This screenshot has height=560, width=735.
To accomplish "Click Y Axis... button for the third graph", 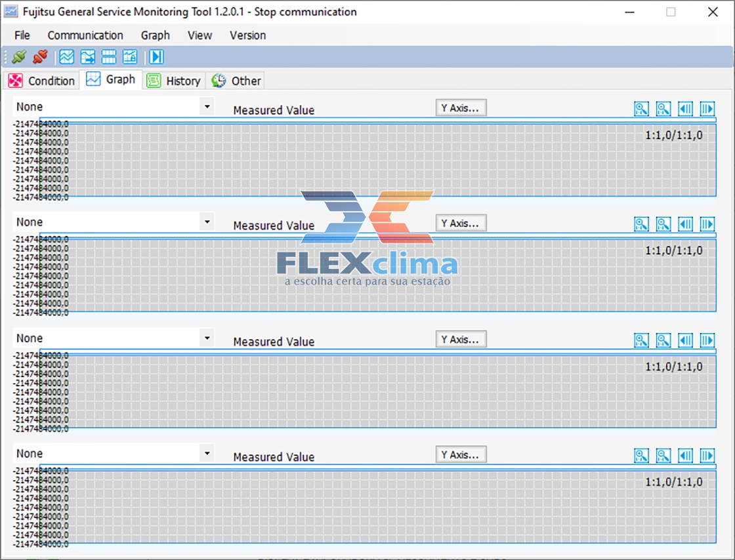I will 461,340.
